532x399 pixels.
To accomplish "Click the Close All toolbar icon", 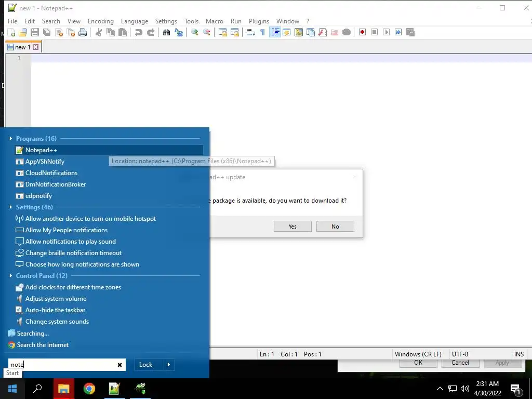I will tap(71, 32).
